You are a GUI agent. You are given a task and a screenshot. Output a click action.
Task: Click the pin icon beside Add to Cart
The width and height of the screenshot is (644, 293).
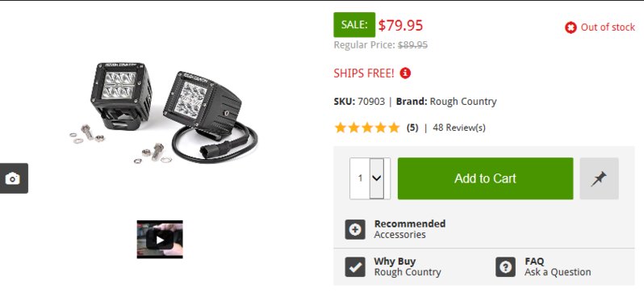599,178
